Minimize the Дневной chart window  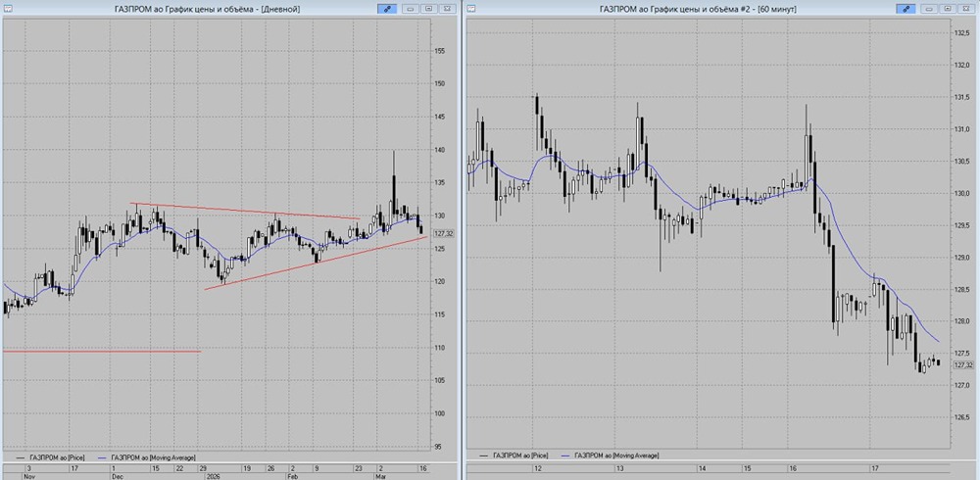pyautogui.click(x=410, y=9)
